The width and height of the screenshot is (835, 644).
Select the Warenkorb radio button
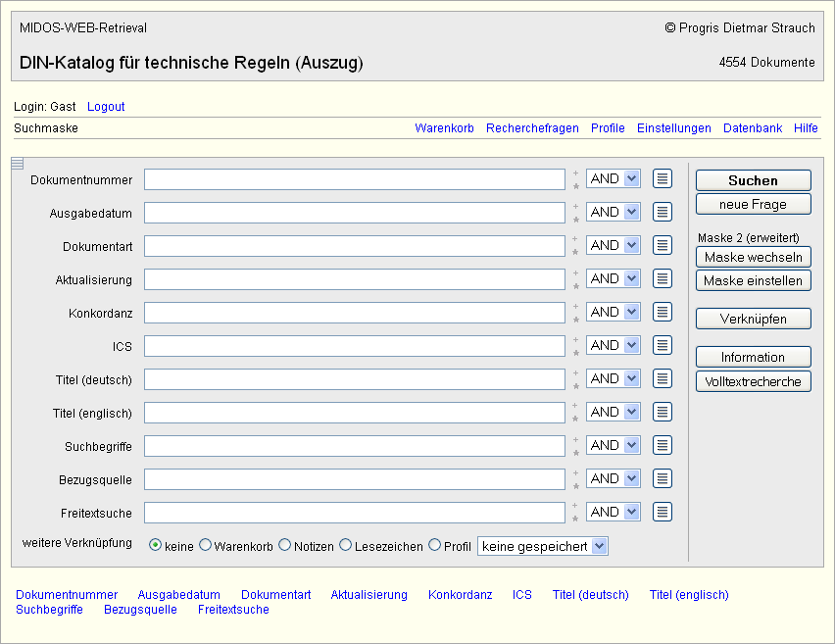(x=206, y=545)
